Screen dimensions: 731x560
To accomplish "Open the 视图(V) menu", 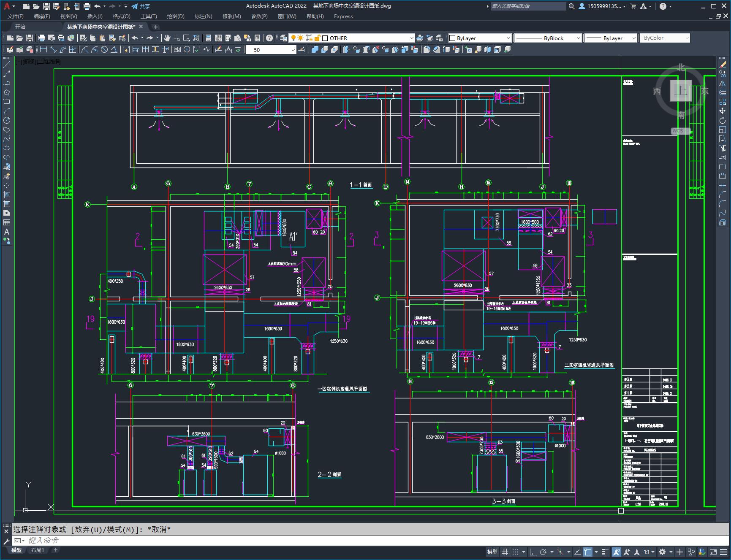I will (x=68, y=16).
